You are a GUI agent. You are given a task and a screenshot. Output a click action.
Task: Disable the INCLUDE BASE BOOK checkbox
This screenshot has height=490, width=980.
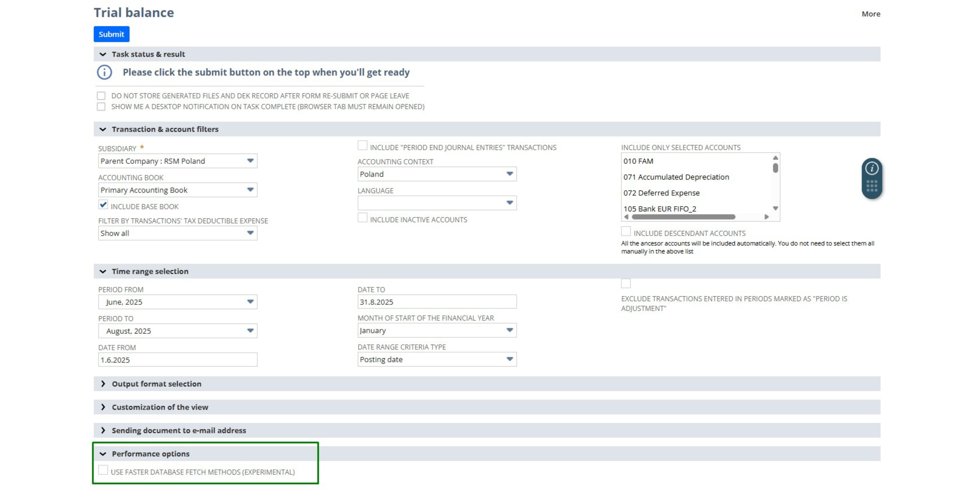point(103,205)
